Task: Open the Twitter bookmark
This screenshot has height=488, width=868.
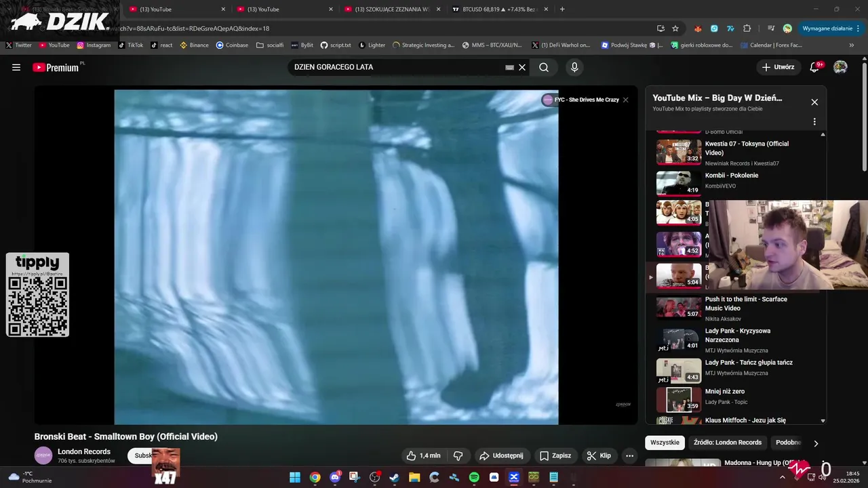Action: pyautogui.click(x=18, y=45)
